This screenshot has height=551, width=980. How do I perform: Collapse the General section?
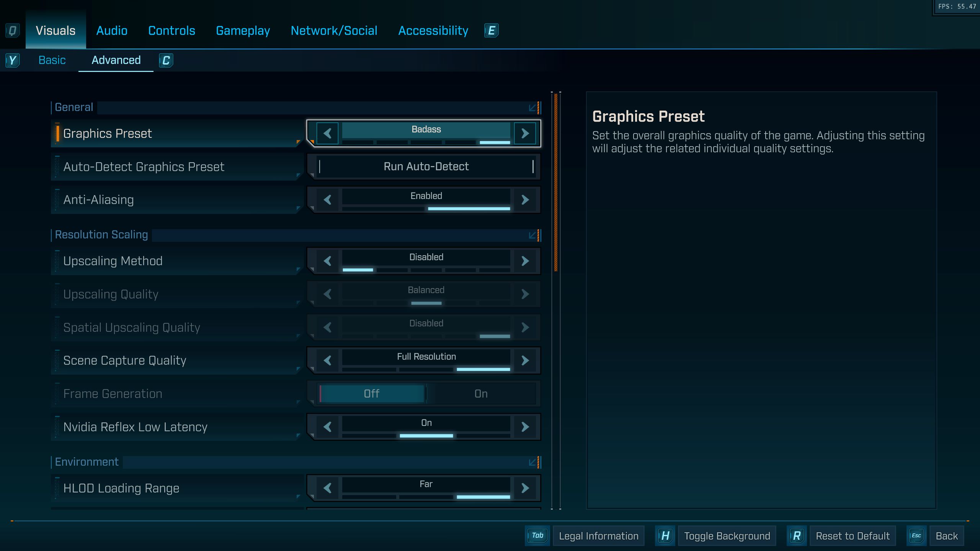tap(532, 108)
